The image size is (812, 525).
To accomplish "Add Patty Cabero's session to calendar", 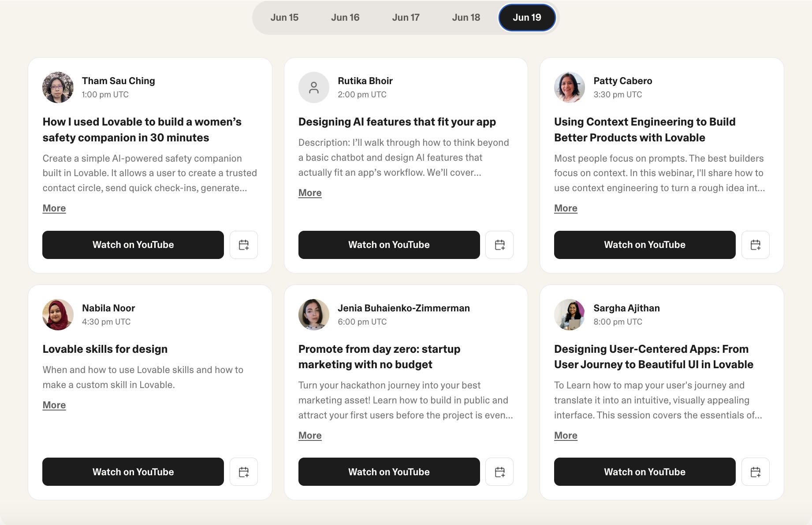I will [756, 245].
